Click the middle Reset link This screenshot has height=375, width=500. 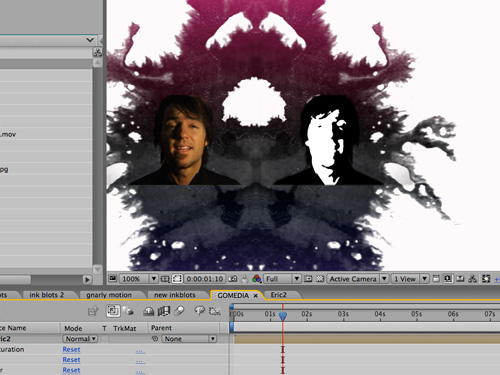point(71,360)
